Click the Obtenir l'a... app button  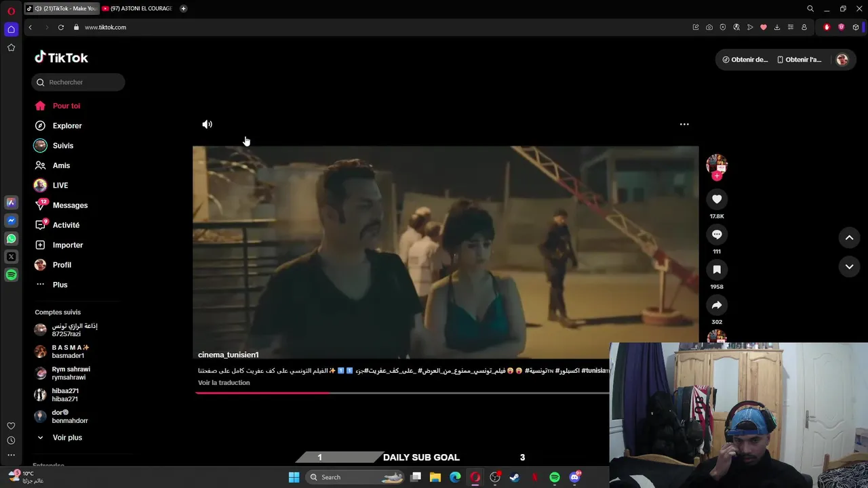(x=799, y=60)
